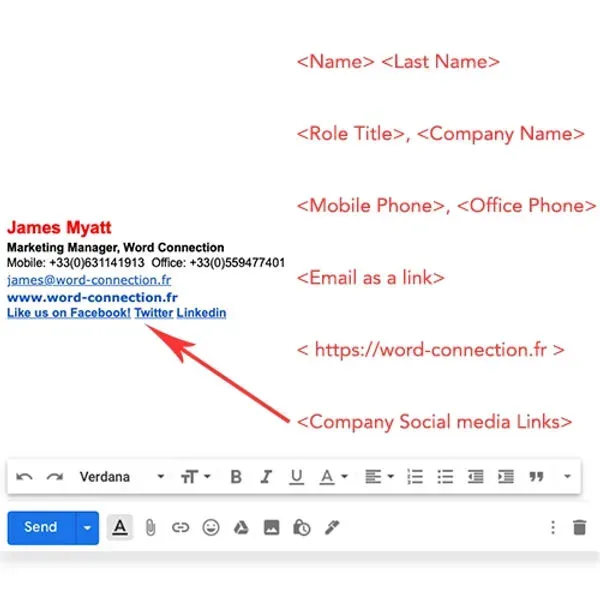Screen dimensions: 600x600
Task: Open the text size menu
Action: pyautogui.click(x=196, y=477)
